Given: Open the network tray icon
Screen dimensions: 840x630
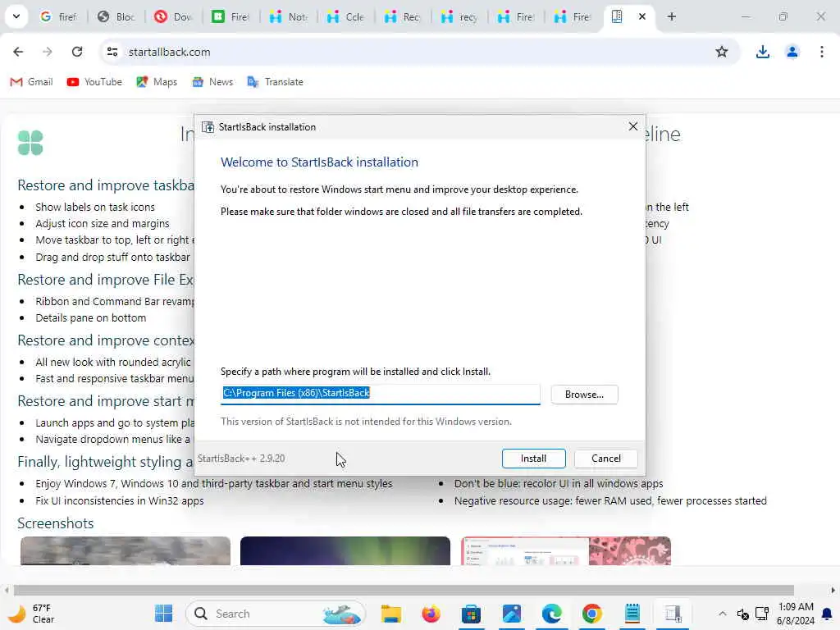Looking at the screenshot, I should click(761, 614).
